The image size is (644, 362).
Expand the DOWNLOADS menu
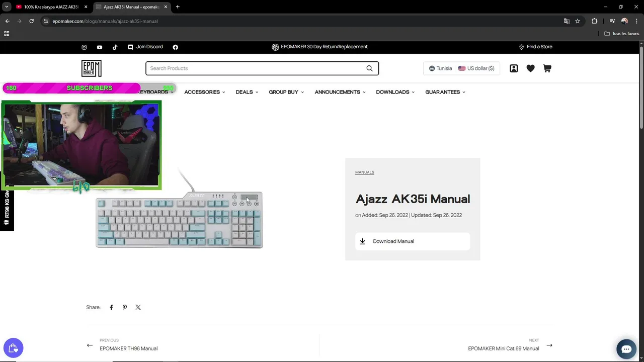point(395,92)
